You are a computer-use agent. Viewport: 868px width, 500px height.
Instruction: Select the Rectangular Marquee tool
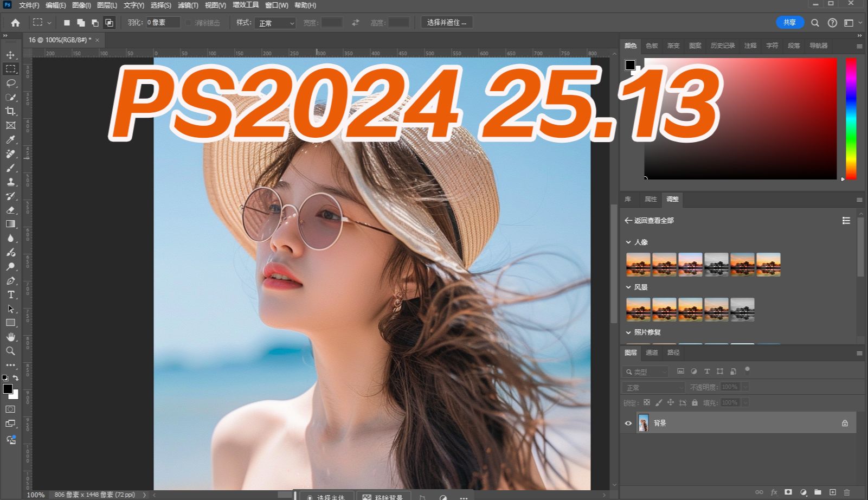click(x=10, y=69)
